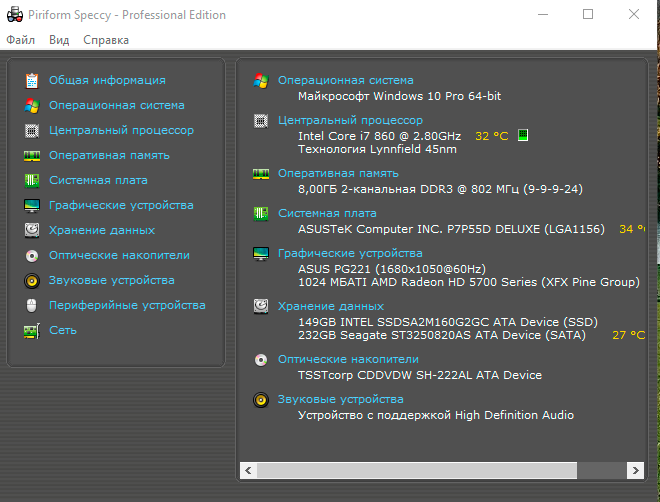Click the mouse icon beside Периферийные устройства
This screenshot has width=660, height=502.
click(x=32, y=305)
